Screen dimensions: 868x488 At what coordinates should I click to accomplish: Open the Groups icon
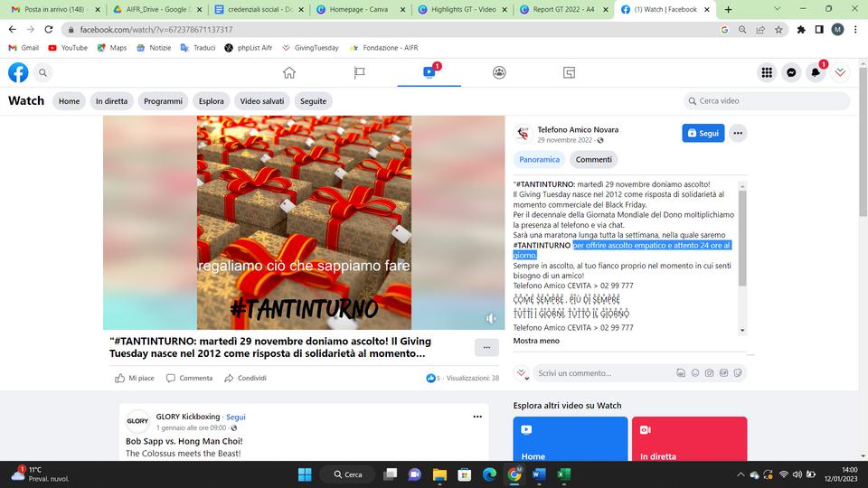tap(499, 72)
